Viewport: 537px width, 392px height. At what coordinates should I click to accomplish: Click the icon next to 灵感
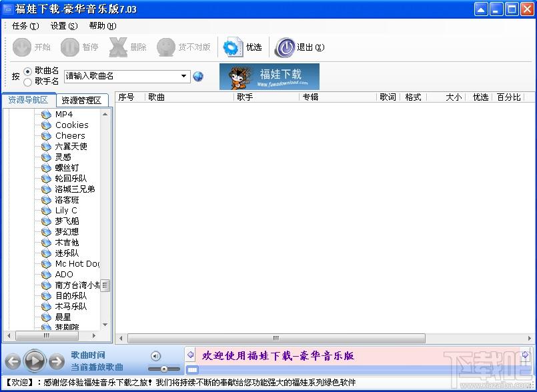(x=46, y=157)
